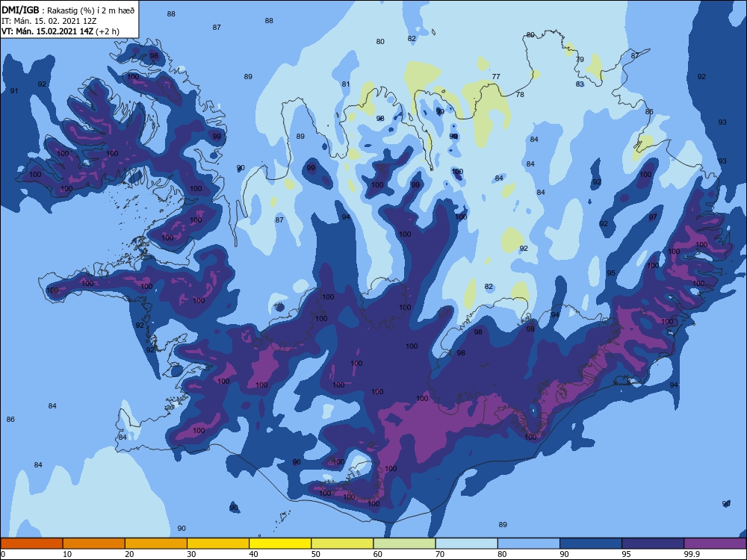This screenshot has width=747, height=560.
Task: Select the orange 10–20 legend swatch
Action: [94, 544]
